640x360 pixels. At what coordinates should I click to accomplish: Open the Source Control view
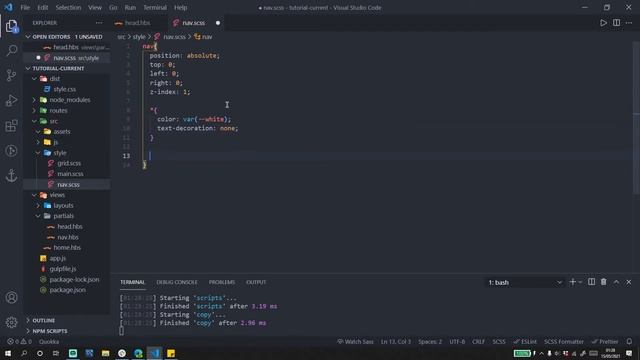(x=11, y=76)
